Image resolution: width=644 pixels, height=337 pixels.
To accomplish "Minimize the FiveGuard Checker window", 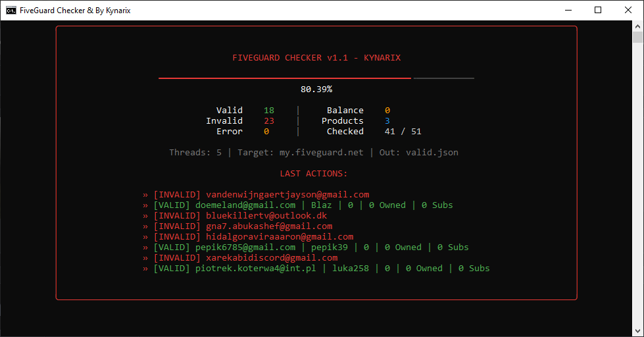I will [568, 11].
